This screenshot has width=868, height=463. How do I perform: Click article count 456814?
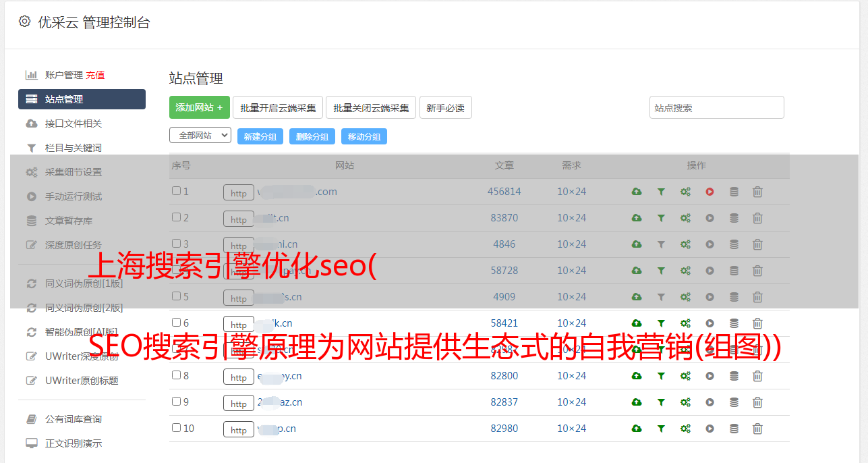pos(504,192)
